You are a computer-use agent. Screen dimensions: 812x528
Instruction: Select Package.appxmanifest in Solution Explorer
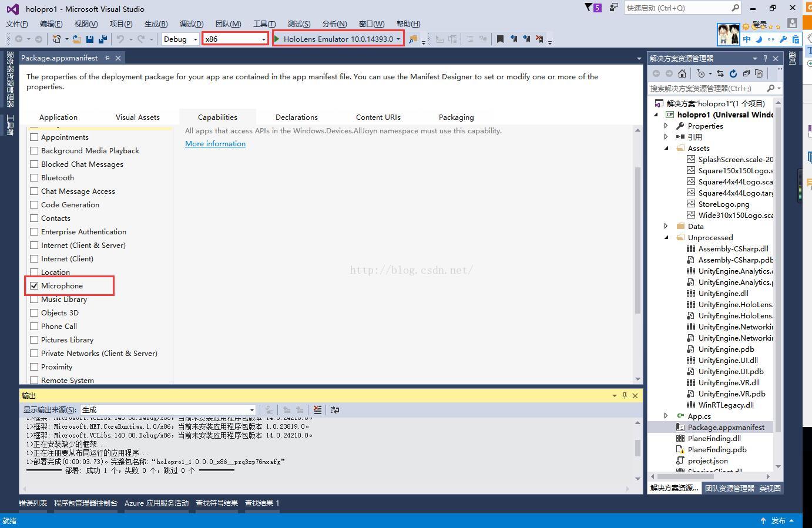726,428
